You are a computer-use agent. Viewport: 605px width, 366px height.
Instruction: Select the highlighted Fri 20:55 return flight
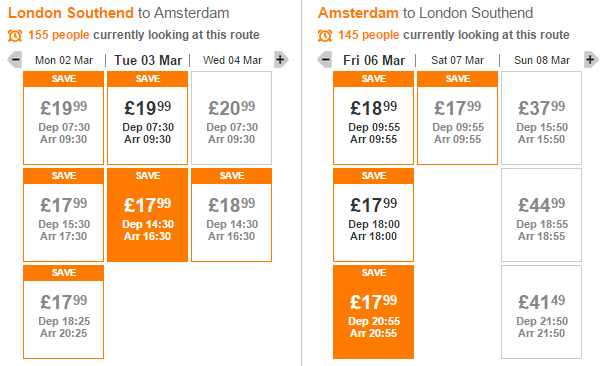point(373,312)
